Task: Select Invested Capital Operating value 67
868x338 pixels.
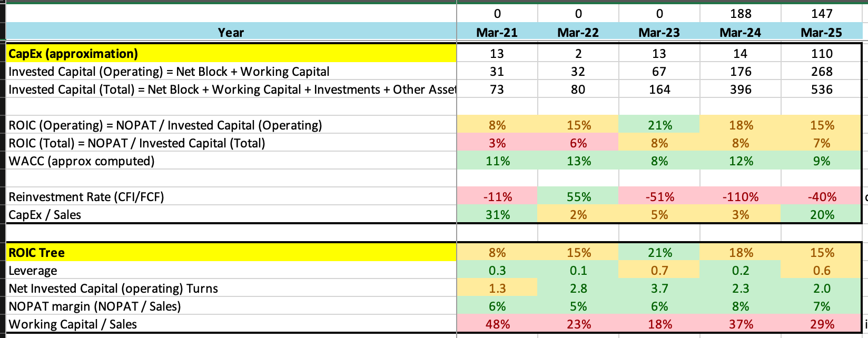Action: coord(659,72)
